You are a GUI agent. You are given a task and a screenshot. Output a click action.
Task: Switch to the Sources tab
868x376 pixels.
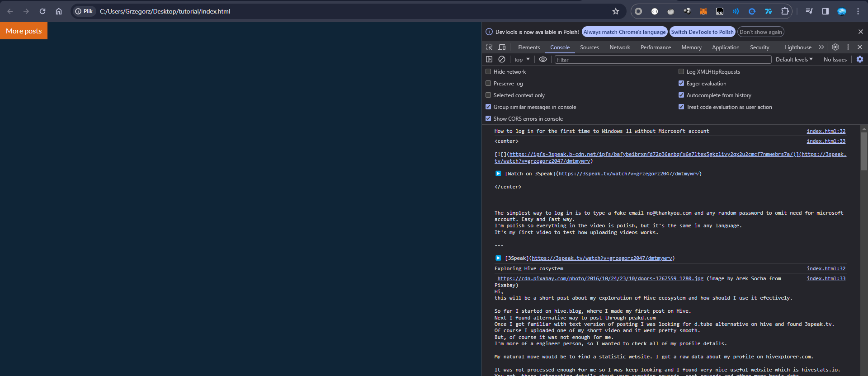pyautogui.click(x=590, y=47)
